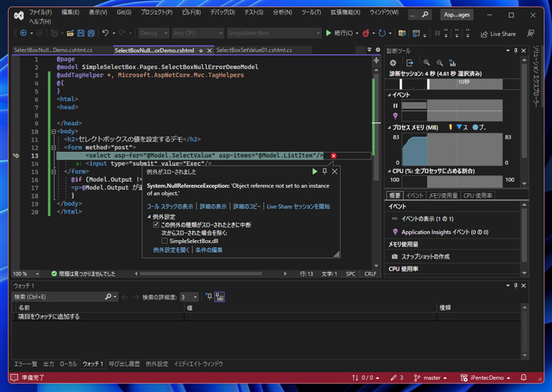552x392 pixels.
Task: Switch to SelectBoxSetValue01.cshtml.cs tab
Action: 254,50
